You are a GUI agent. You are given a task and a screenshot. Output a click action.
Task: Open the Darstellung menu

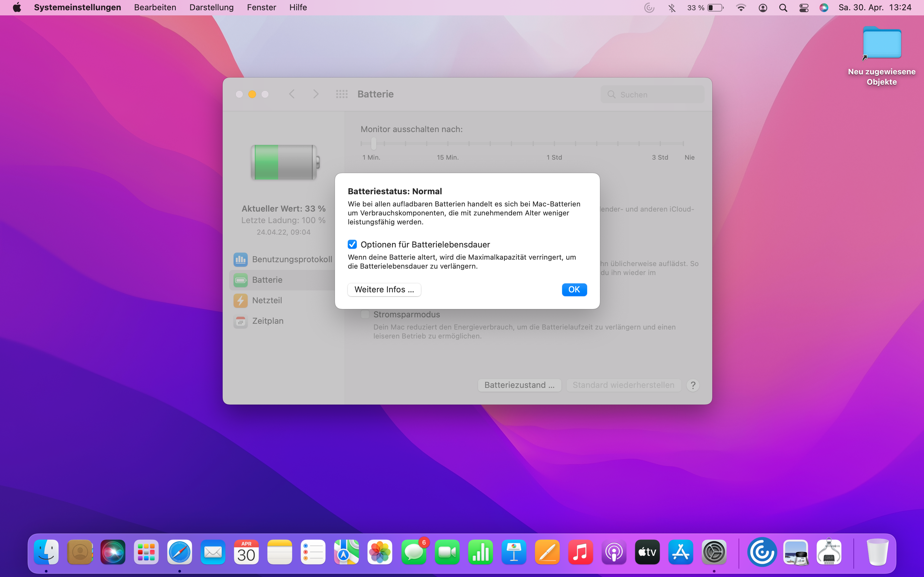tap(211, 8)
